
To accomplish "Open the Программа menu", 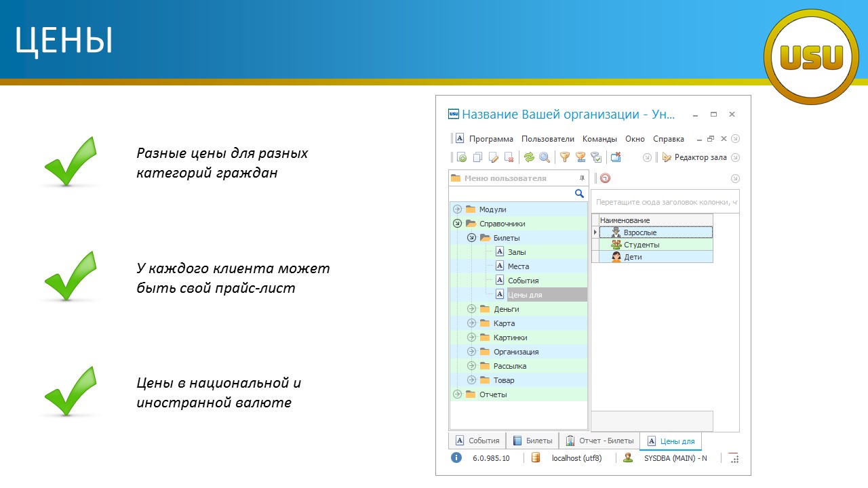I will (491, 139).
